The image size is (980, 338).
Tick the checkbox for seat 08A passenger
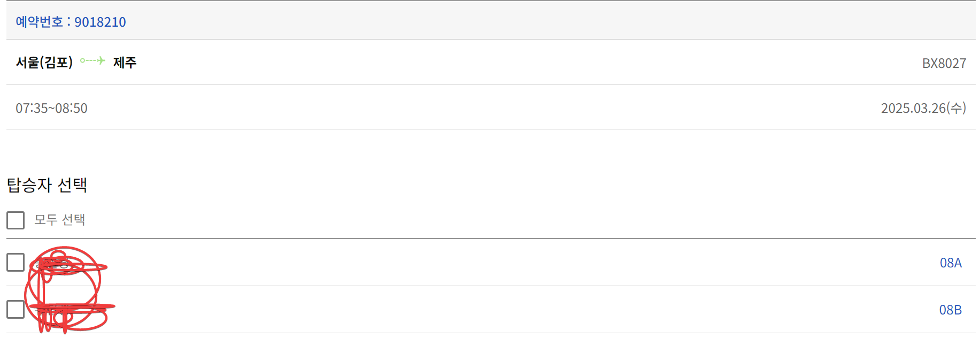16,262
